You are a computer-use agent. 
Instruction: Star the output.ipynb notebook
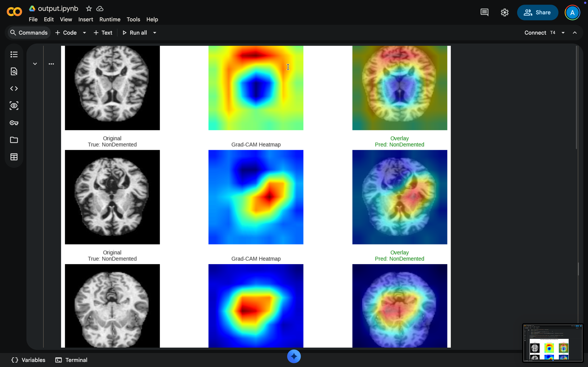[x=89, y=9]
